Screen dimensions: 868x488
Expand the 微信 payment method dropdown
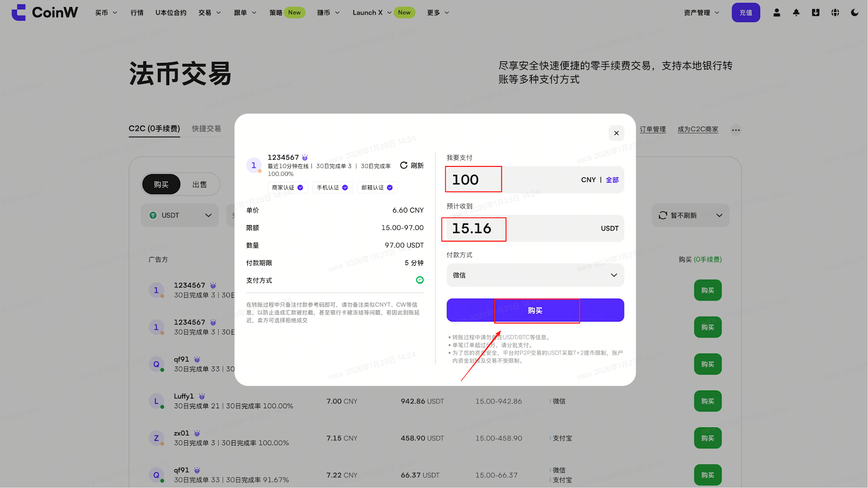(535, 275)
